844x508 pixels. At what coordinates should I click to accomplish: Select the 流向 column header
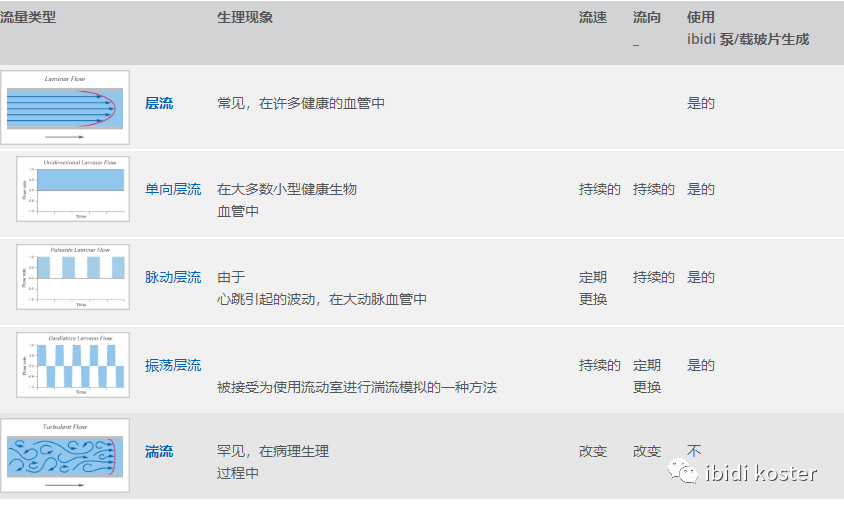pyautogui.click(x=646, y=17)
